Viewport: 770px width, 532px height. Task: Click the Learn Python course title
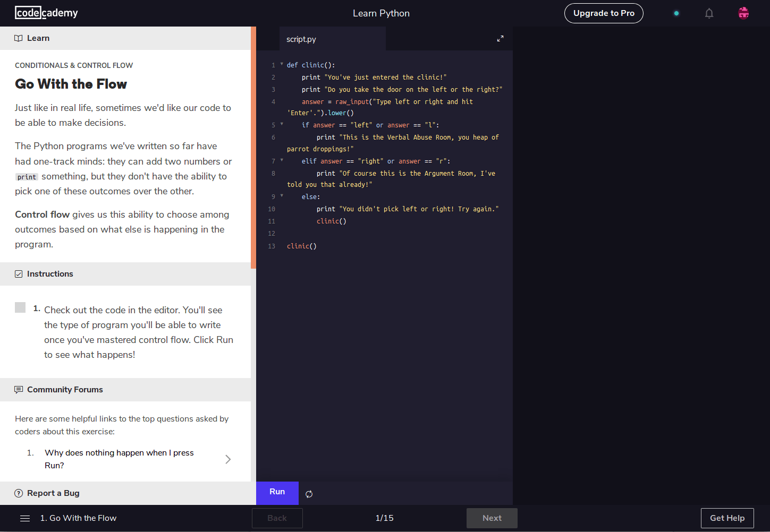tap(382, 13)
